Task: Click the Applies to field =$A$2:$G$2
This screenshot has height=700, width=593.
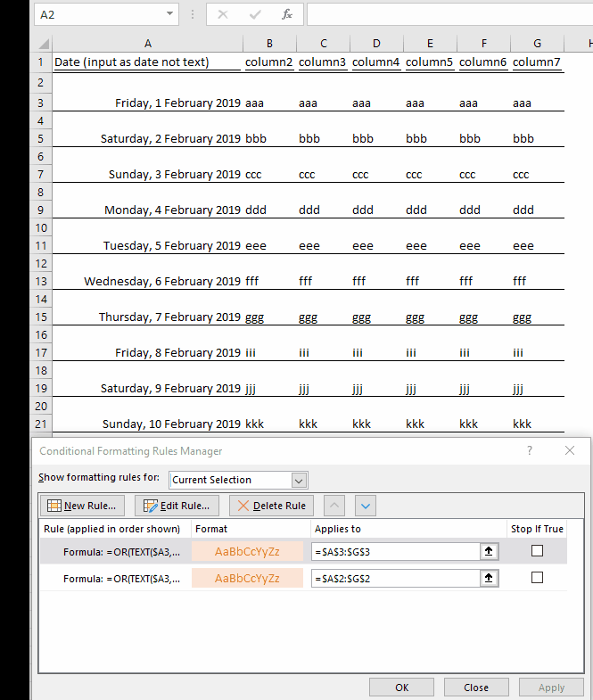Action: click(395, 579)
